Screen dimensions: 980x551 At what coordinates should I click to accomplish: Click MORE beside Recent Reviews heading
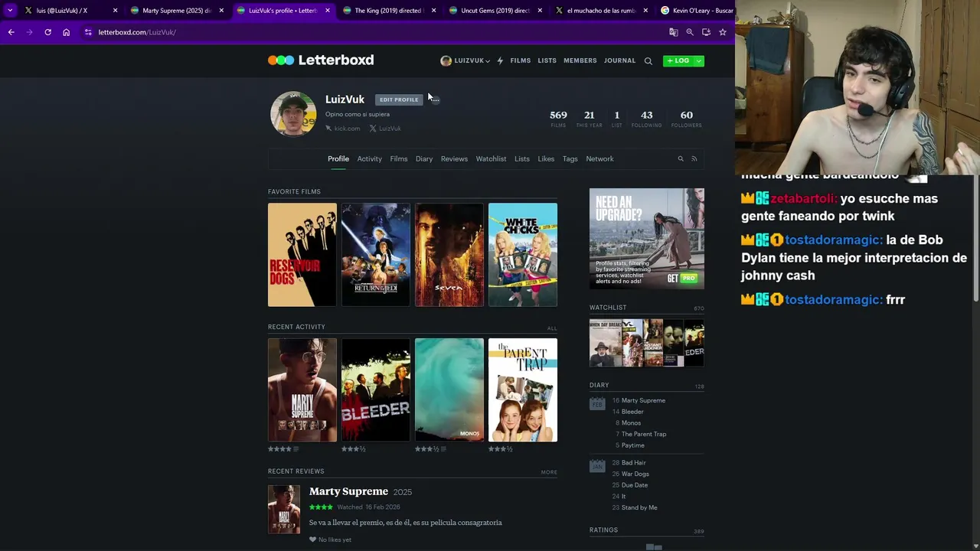coord(549,472)
